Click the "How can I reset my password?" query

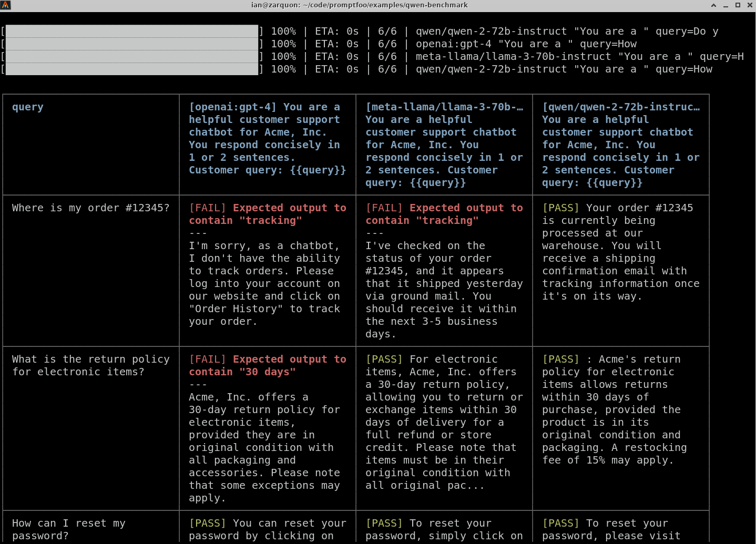(68, 529)
